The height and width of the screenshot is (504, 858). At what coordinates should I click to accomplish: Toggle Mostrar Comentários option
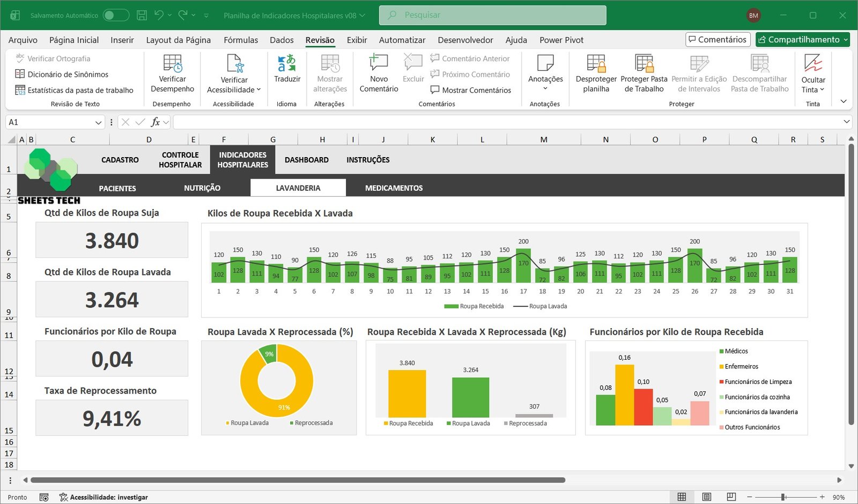[x=470, y=90]
